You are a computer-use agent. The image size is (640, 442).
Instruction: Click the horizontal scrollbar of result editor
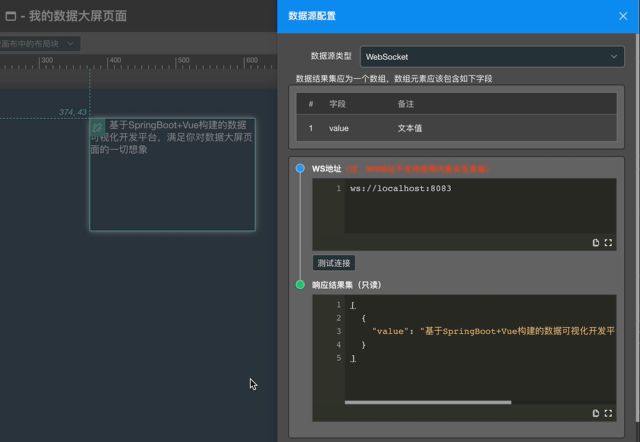click(428, 402)
